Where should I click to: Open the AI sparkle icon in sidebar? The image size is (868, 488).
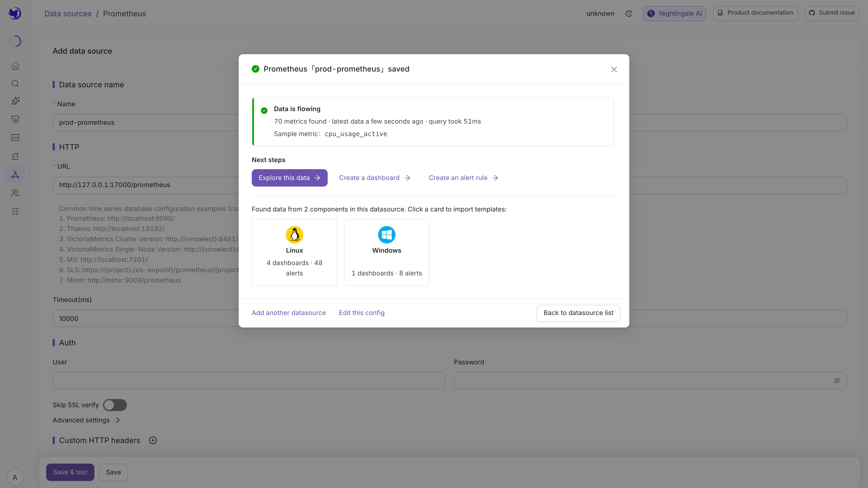click(x=15, y=101)
